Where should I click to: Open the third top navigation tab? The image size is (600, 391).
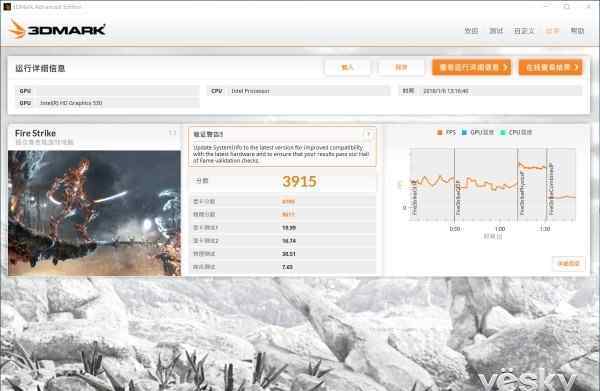pyautogui.click(x=524, y=31)
